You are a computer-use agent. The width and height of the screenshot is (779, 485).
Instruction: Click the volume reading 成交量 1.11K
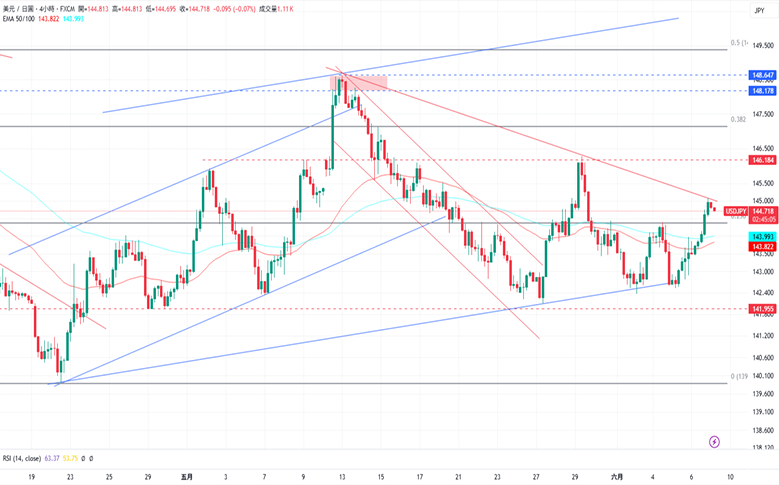[x=276, y=9]
